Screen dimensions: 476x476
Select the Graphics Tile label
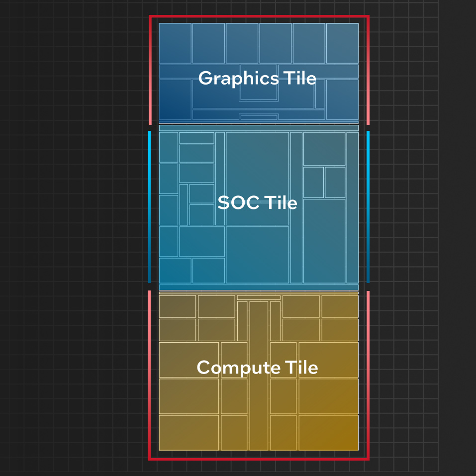click(x=257, y=79)
